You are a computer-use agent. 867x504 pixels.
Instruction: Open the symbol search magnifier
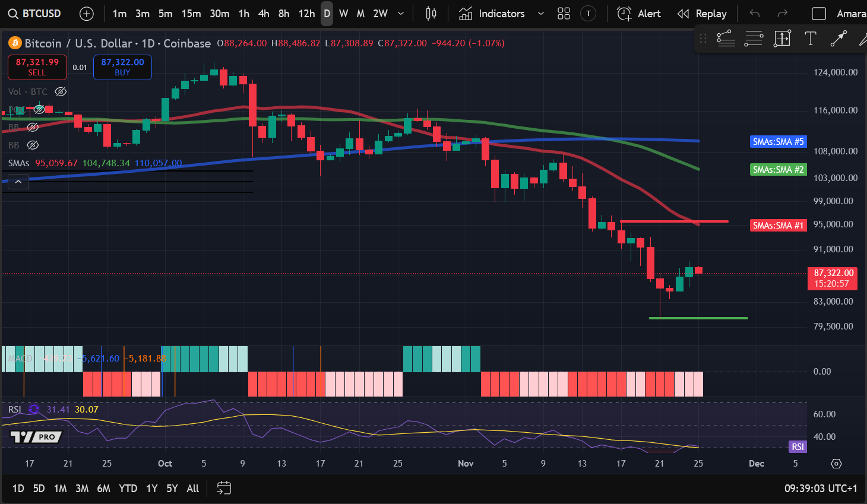(13, 13)
